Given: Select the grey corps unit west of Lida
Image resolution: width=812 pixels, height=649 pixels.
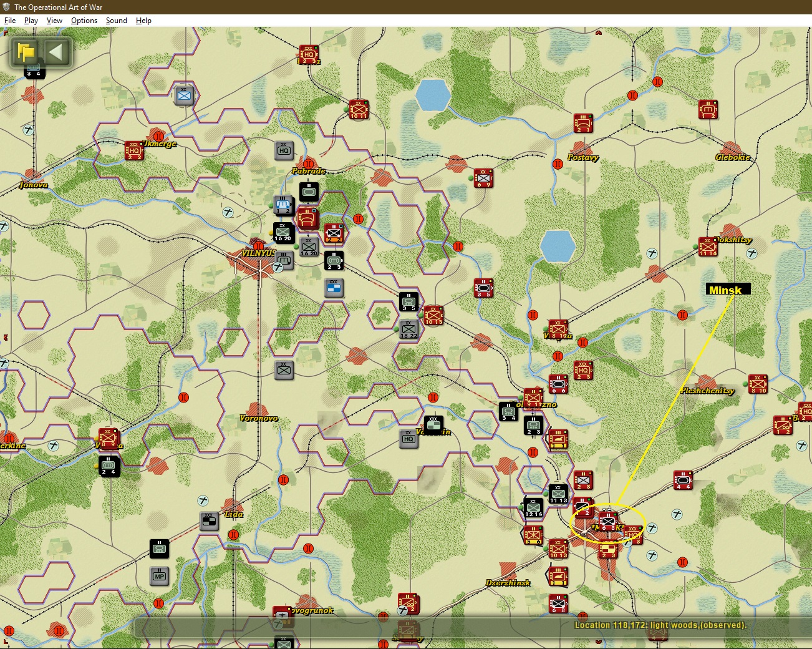Looking at the screenshot, I should [x=209, y=521].
